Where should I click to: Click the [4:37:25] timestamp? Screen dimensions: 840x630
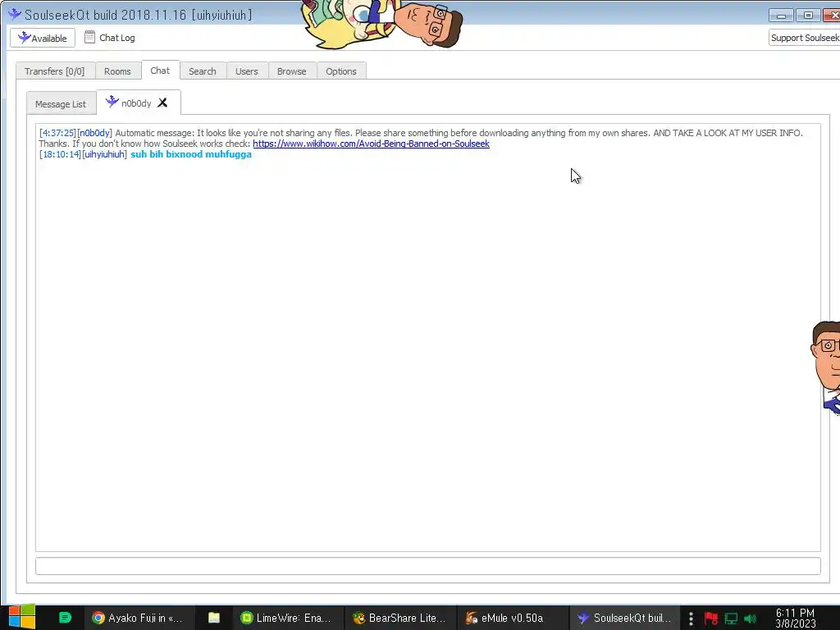tap(58, 133)
